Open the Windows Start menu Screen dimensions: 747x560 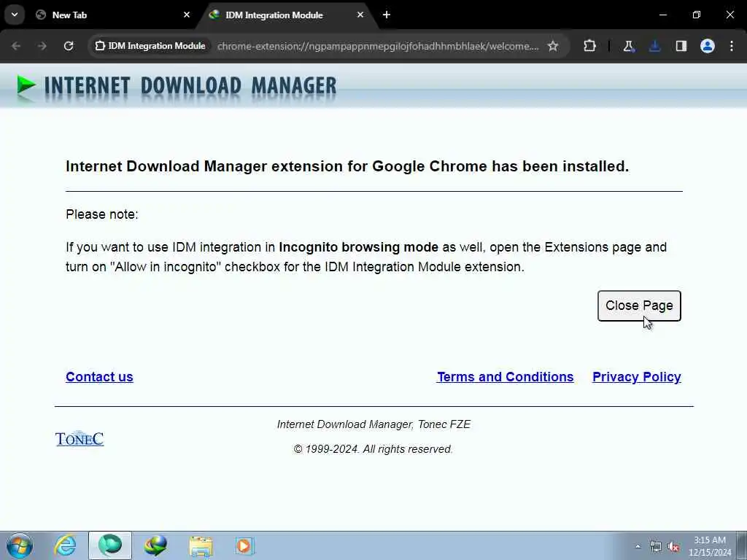pyautogui.click(x=20, y=545)
